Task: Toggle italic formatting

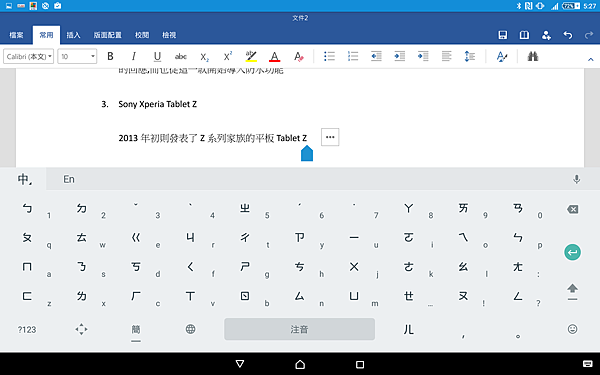Action: pyautogui.click(x=134, y=57)
